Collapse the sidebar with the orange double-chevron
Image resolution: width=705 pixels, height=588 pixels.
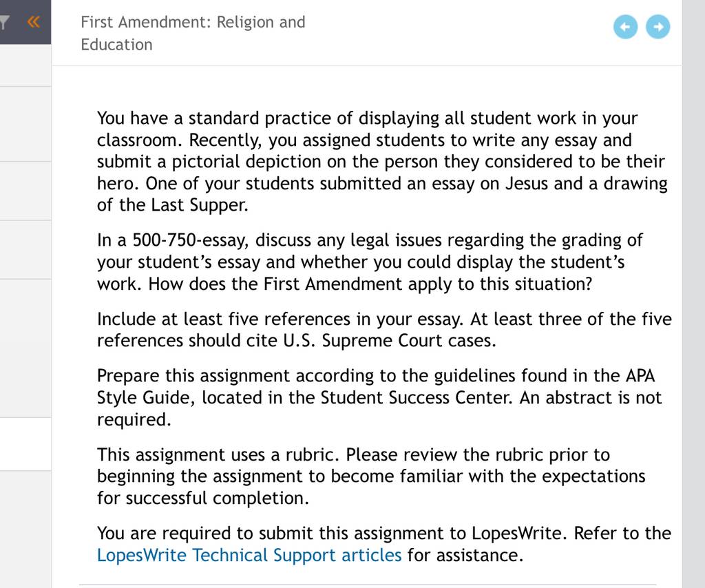[34, 21]
